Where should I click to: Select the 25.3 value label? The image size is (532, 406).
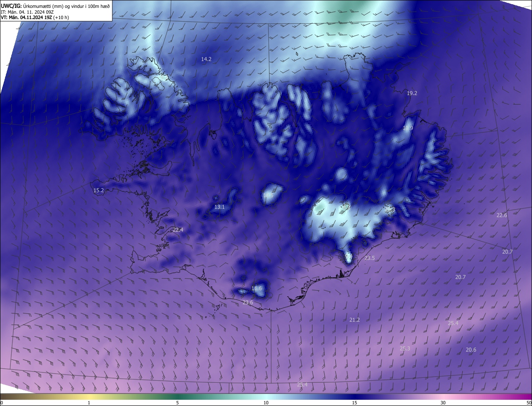[405, 349]
